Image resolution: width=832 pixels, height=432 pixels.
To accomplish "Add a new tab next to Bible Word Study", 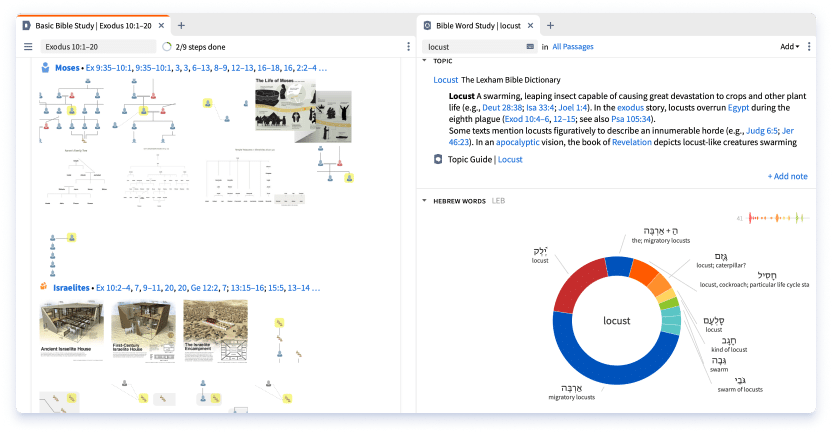I will click(x=550, y=25).
